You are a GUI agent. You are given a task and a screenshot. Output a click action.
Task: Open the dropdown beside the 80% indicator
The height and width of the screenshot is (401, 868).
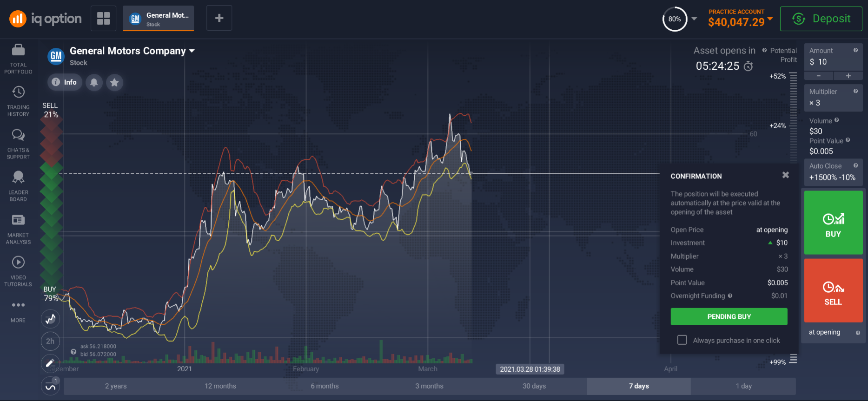coord(694,19)
